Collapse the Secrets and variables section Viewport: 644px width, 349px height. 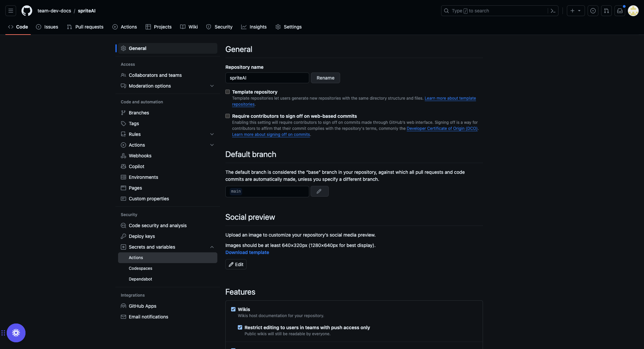212,247
